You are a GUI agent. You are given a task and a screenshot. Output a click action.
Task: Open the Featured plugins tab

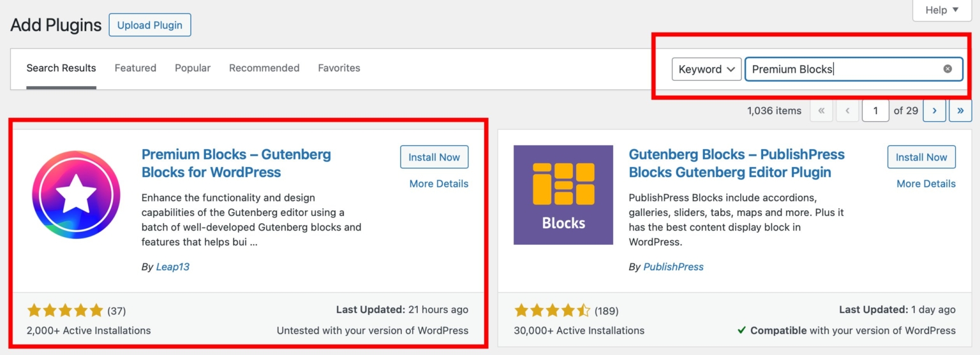pyautogui.click(x=135, y=68)
